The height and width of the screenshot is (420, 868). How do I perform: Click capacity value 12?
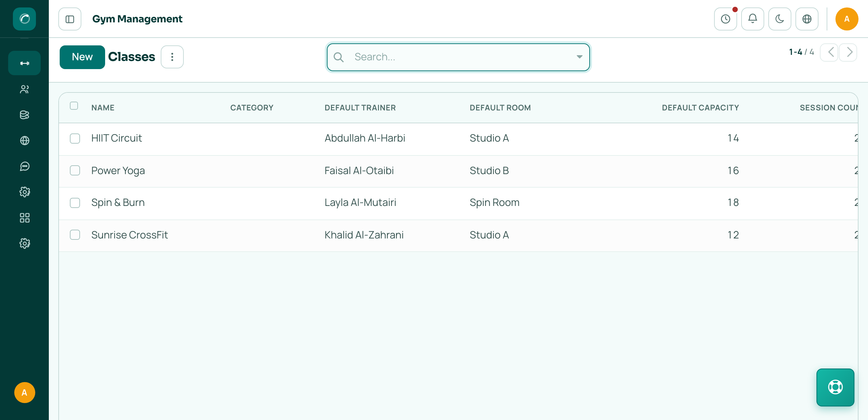pyautogui.click(x=733, y=235)
